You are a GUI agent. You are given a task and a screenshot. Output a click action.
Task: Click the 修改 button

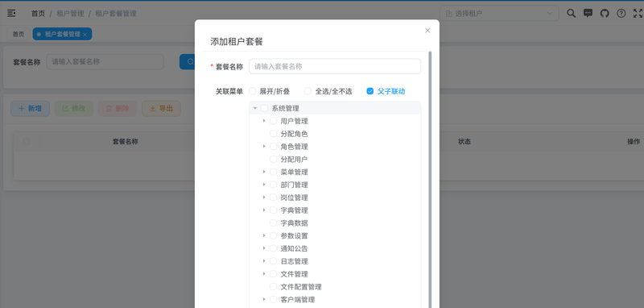(x=74, y=109)
